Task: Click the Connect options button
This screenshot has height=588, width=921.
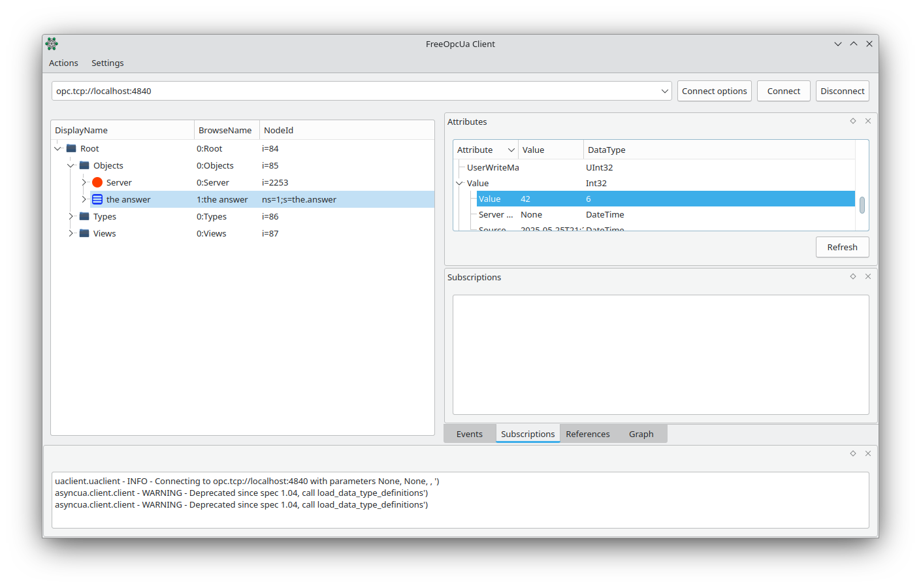Action: 715,91
